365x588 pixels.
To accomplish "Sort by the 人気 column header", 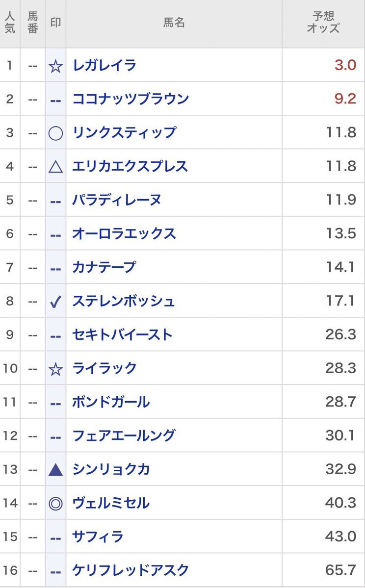I will point(10,23).
